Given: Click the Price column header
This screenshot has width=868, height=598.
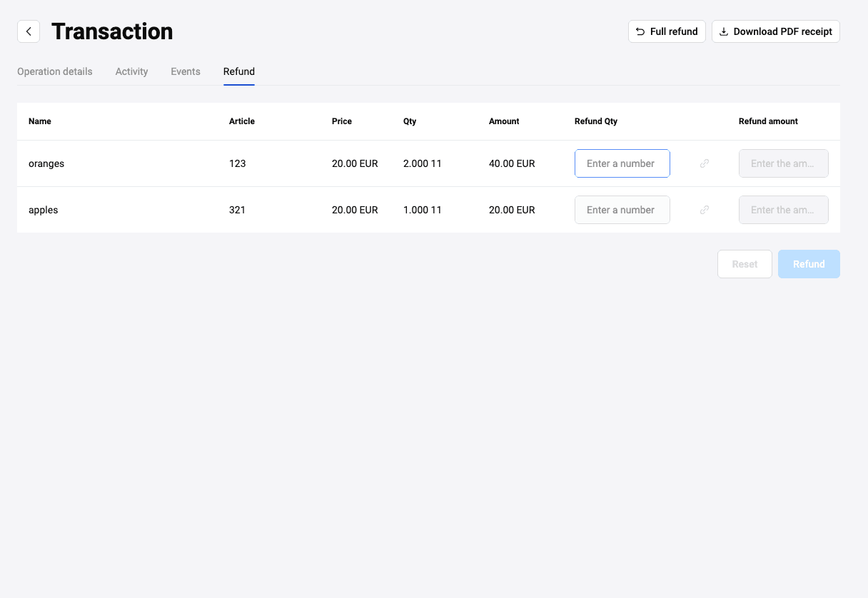Looking at the screenshot, I should pyautogui.click(x=342, y=121).
